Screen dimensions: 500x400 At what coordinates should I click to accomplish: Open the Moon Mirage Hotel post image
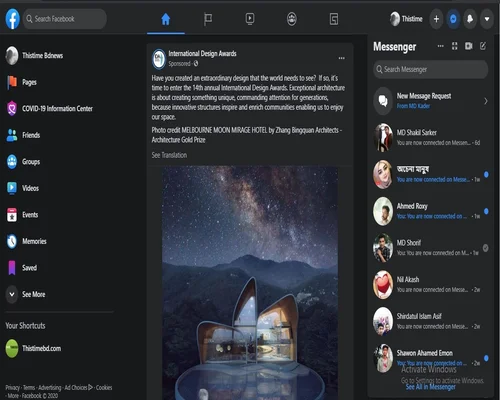pyautogui.click(x=250, y=283)
